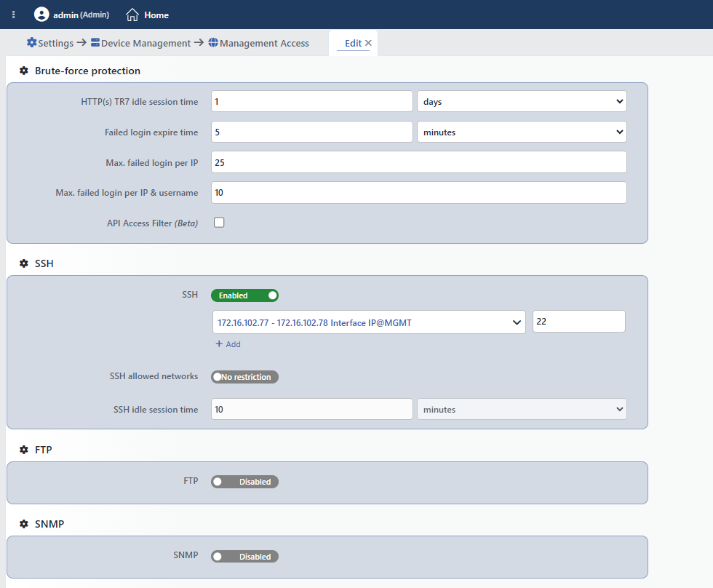Toggle SSH allowed networks No restriction switch
The width and height of the screenshot is (713, 588).
(244, 377)
